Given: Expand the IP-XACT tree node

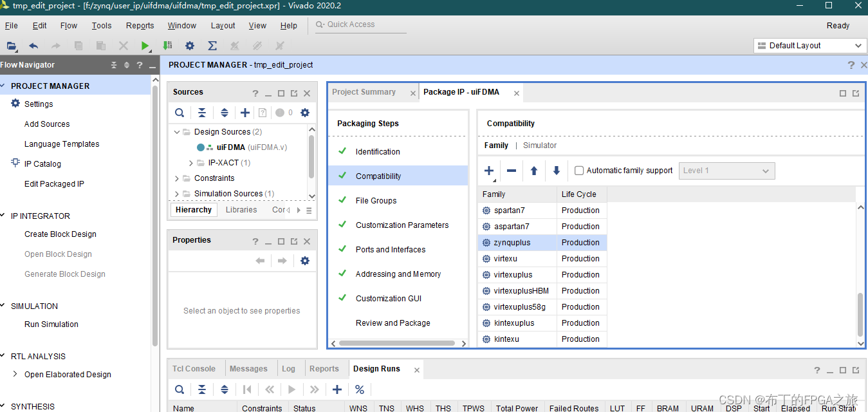Looking at the screenshot, I should tap(192, 163).
